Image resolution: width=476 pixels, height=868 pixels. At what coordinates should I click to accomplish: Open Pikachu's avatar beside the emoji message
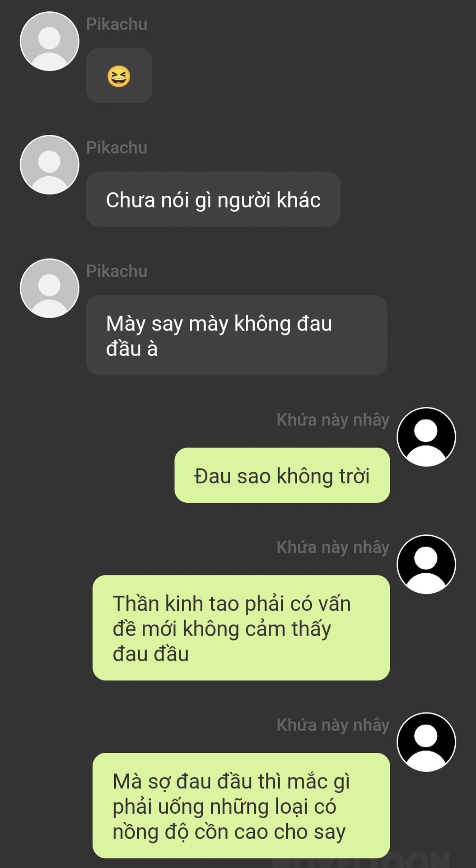click(x=50, y=41)
